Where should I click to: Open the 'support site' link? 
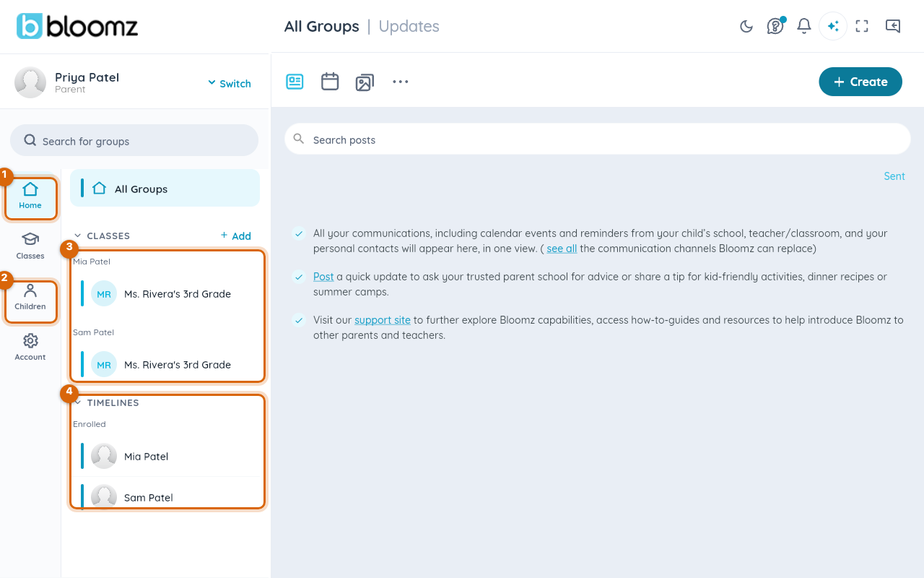383,320
